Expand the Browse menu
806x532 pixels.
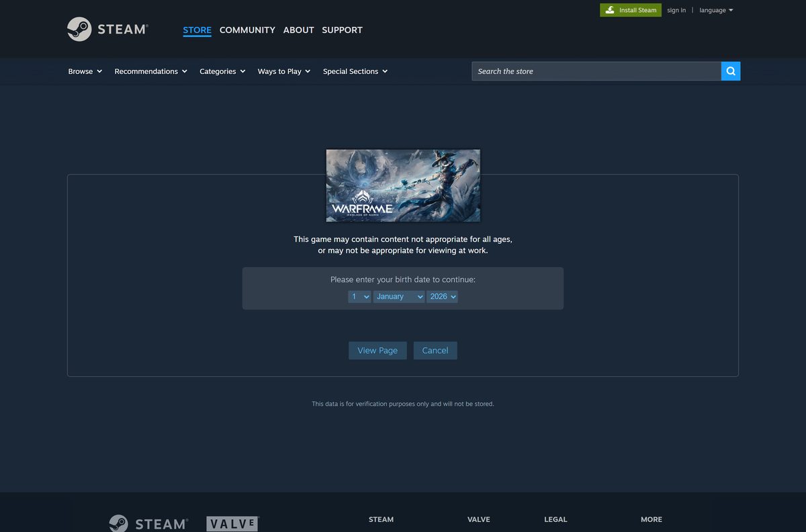pos(85,71)
